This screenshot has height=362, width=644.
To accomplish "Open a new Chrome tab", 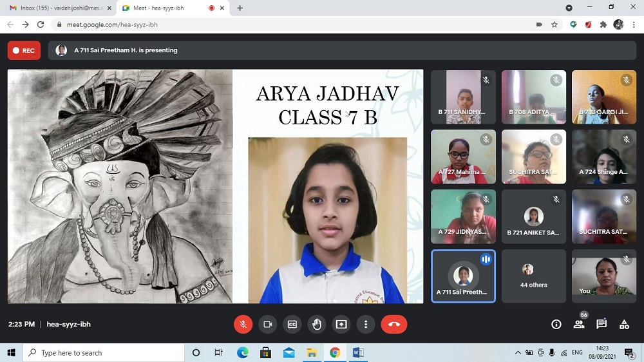I will click(240, 8).
